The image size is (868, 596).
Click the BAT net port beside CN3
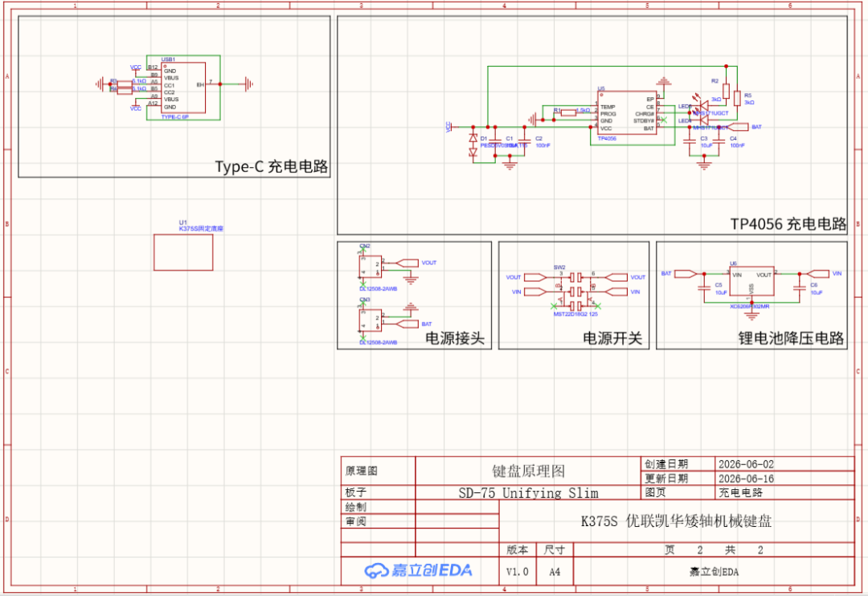point(407,324)
